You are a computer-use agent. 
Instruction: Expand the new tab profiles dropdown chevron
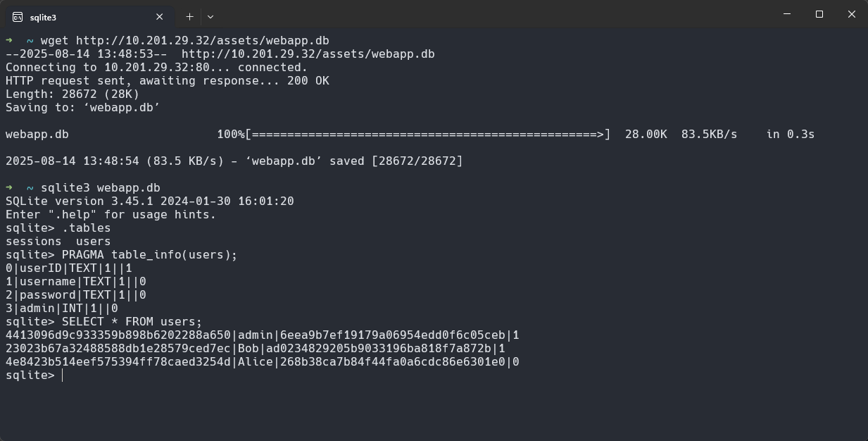[x=210, y=16]
